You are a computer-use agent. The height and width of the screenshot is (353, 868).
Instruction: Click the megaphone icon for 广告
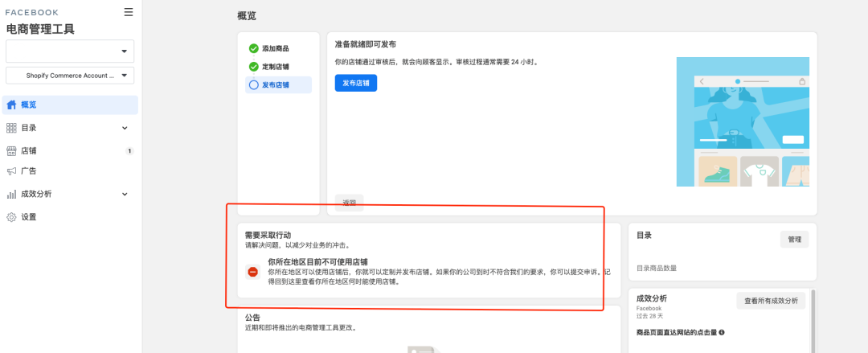(x=11, y=171)
